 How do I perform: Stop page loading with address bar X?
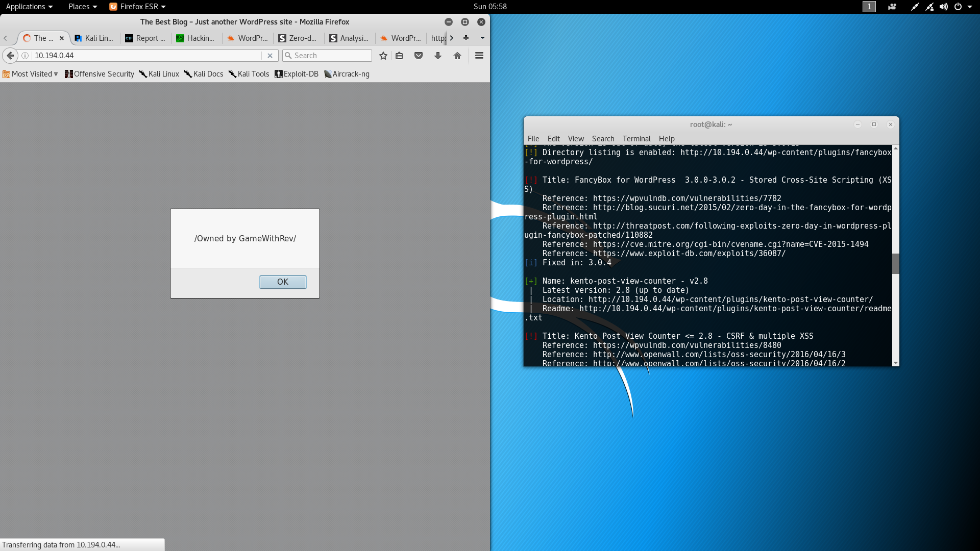point(270,56)
